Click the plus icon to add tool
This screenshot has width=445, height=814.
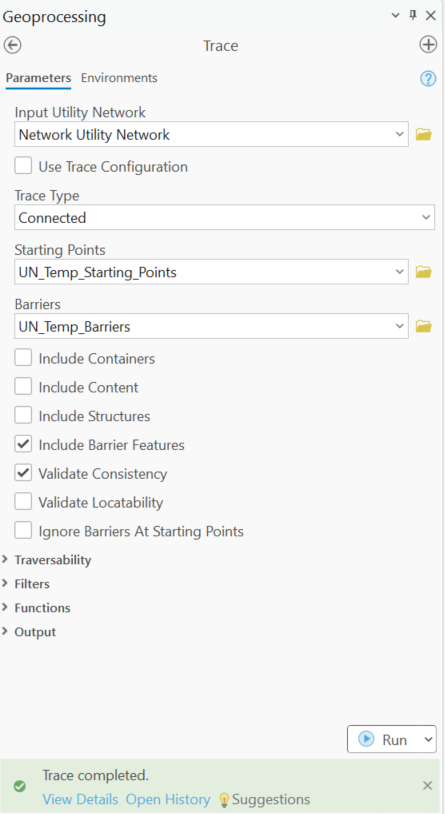(428, 45)
